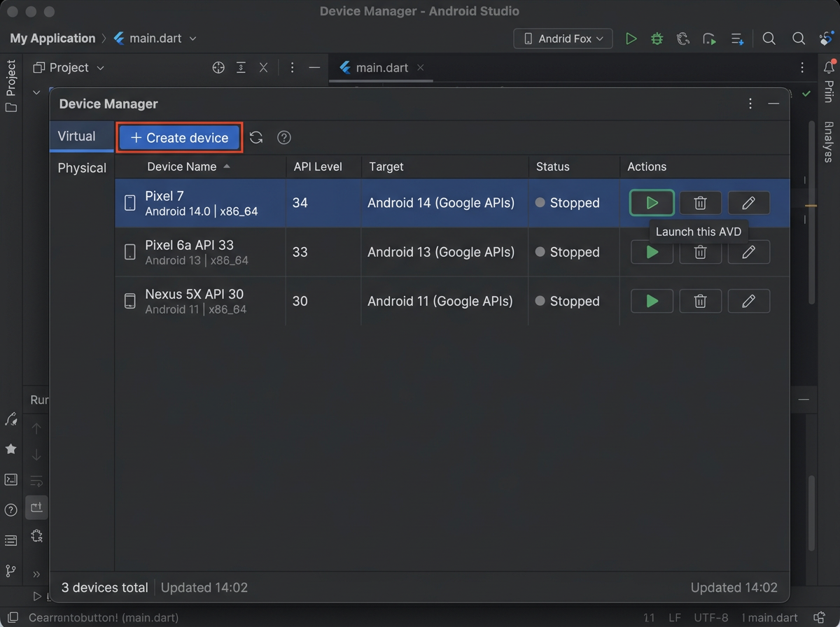Viewport: 840px width, 627px height.
Task: Open the Andrid Fox device selector dropdown
Action: point(563,38)
